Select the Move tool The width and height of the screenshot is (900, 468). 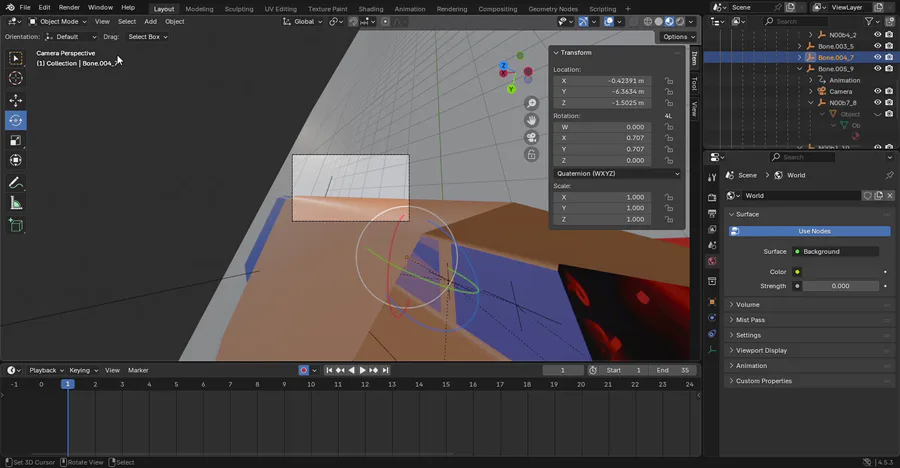point(15,100)
